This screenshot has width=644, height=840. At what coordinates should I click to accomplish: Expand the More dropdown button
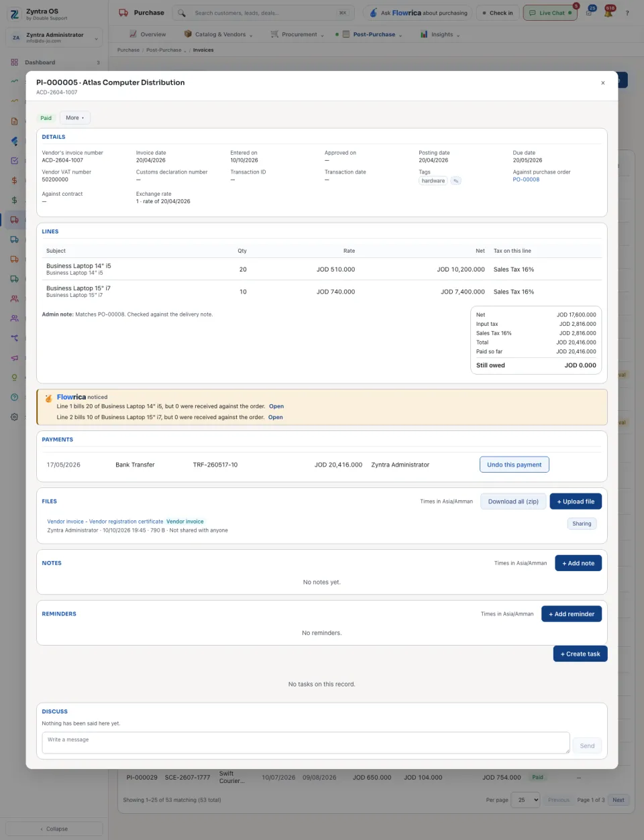coord(74,118)
